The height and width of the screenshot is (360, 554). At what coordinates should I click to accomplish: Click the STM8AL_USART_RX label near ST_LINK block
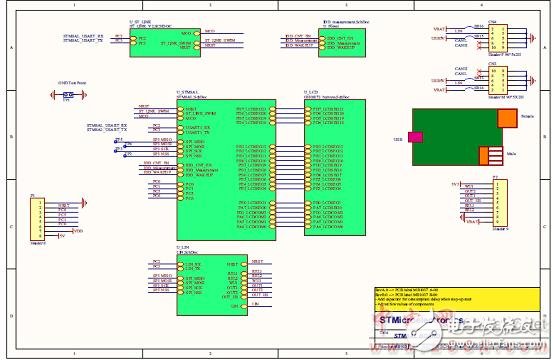83,36
